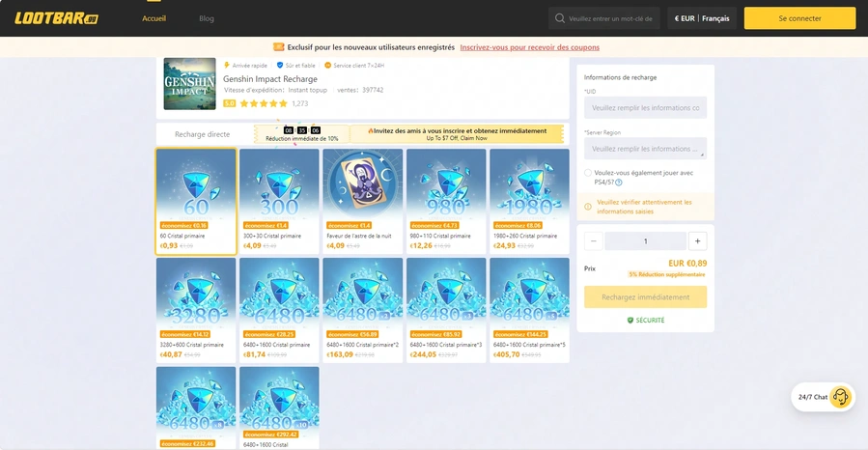
Task: Click the coupon icon in the banner
Action: click(x=278, y=47)
